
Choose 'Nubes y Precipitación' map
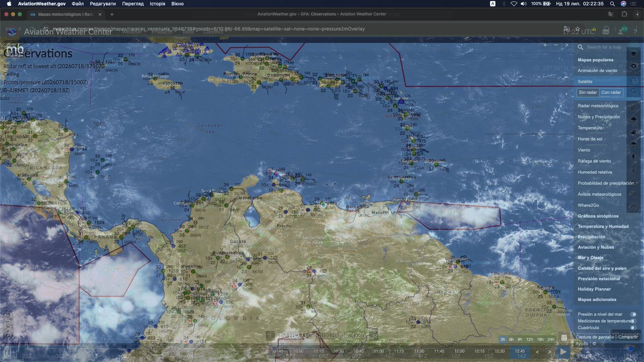click(599, 116)
